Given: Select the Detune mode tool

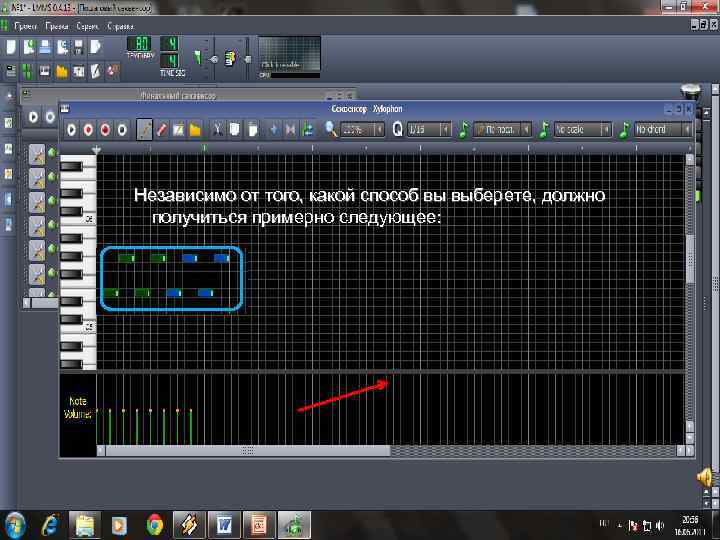Looking at the screenshot, I should point(195,130).
